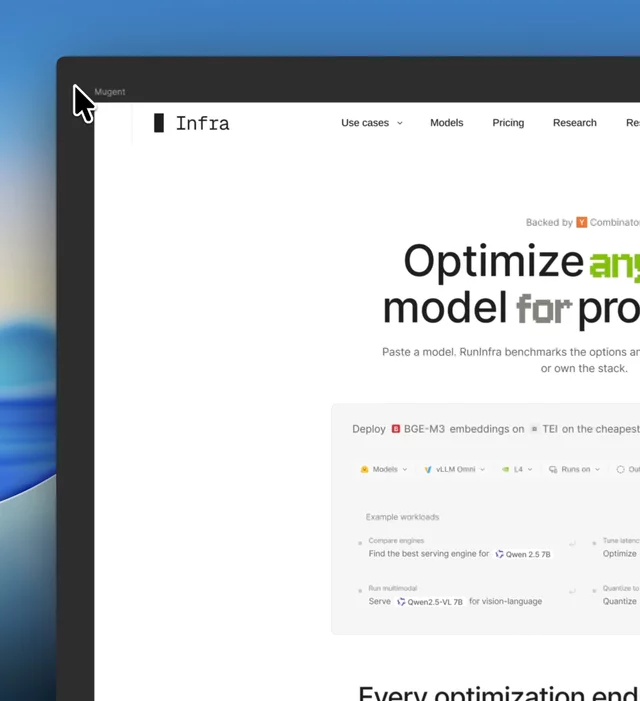Click the Infra logo block icon
The height and width of the screenshot is (701, 640).
[x=159, y=123]
